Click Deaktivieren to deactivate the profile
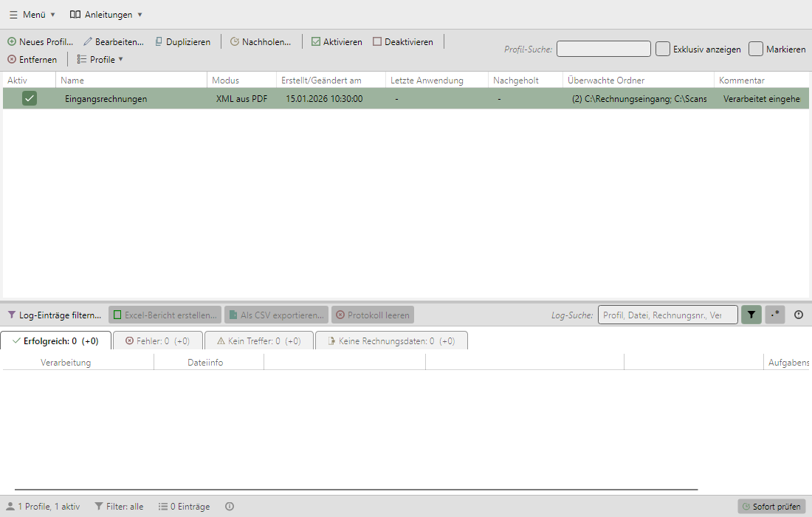This screenshot has width=812, height=517. point(403,42)
